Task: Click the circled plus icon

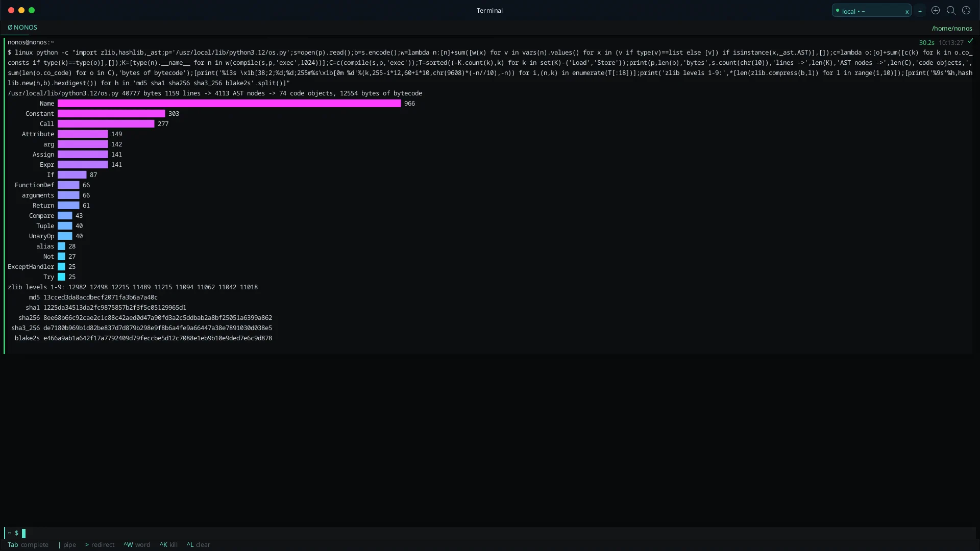Action: coord(935,11)
